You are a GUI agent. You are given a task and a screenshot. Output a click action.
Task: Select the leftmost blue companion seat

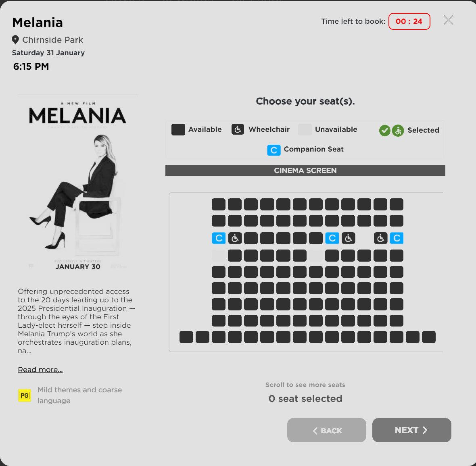point(219,238)
